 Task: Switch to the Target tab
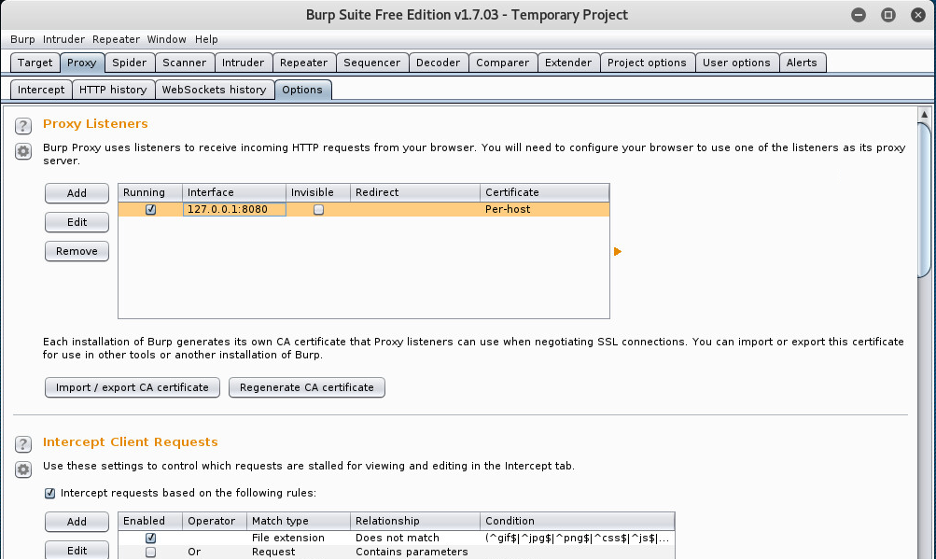(x=35, y=63)
